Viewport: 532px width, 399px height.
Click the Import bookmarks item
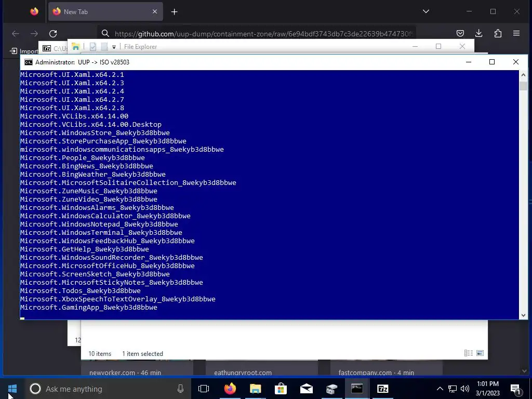[24, 51]
